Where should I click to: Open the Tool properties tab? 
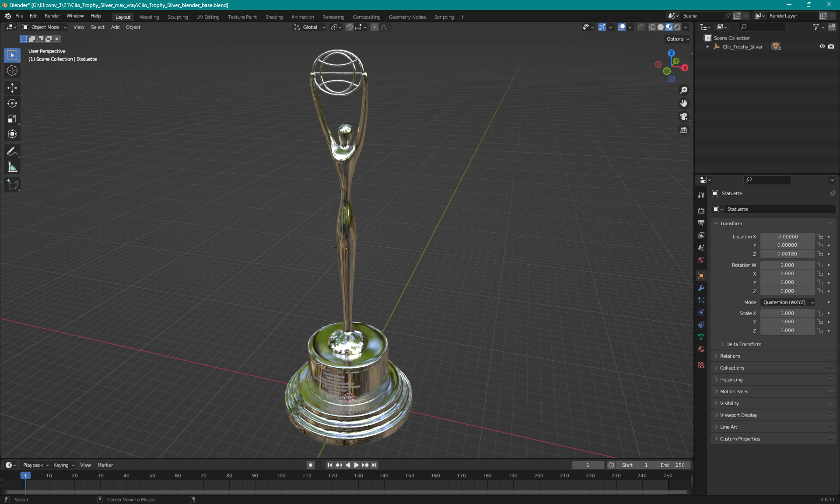coord(701,195)
